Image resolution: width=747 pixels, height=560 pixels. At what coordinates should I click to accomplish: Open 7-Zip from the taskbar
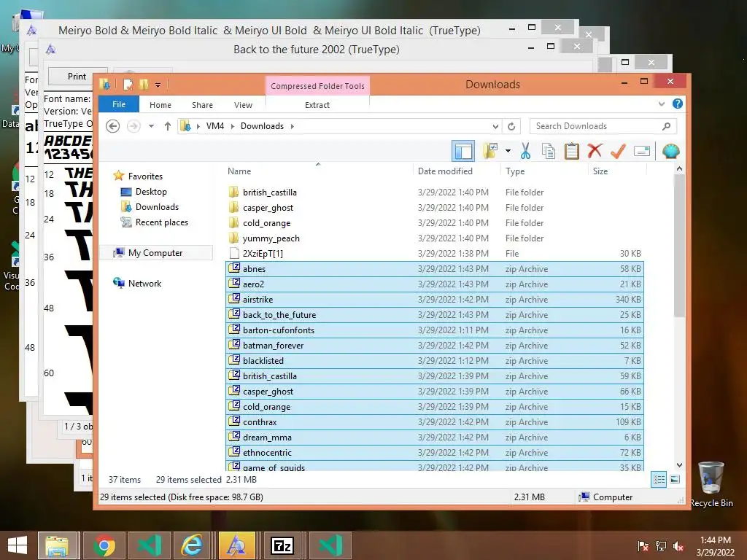tap(282, 545)
